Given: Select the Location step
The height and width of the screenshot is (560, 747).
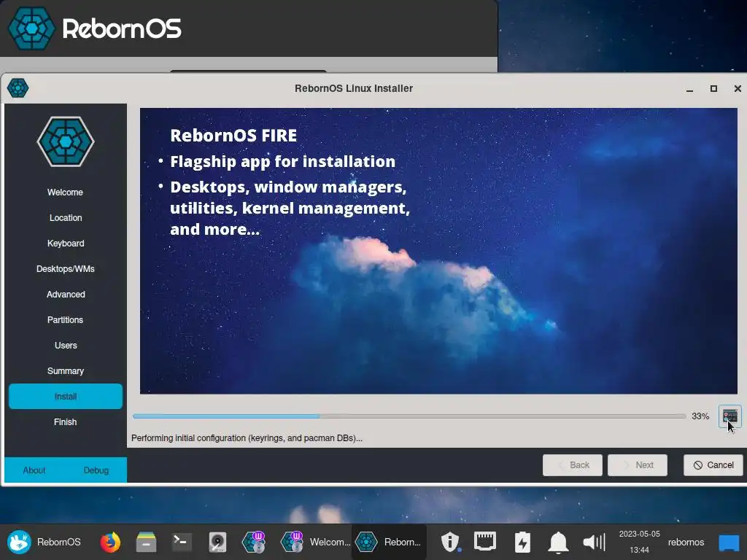Looking at the screenshot, I should pyautogui.click(x=65, y=218).
